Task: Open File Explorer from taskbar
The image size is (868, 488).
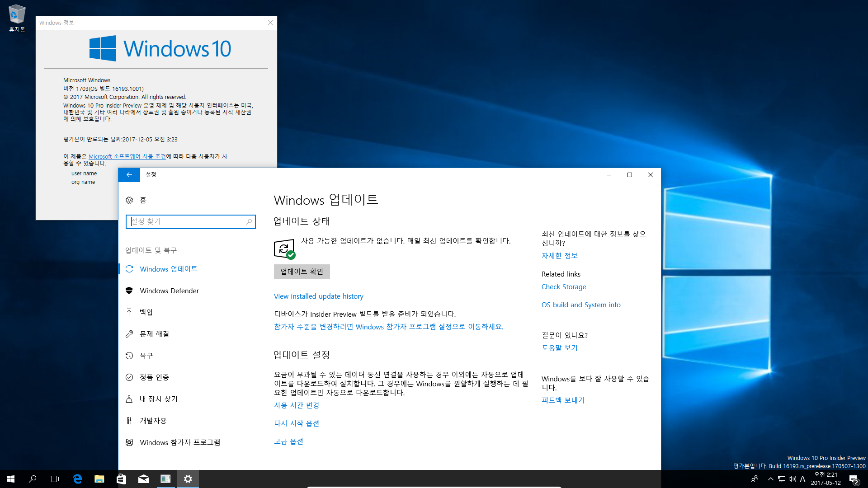Action: click(x=99, y=479)
